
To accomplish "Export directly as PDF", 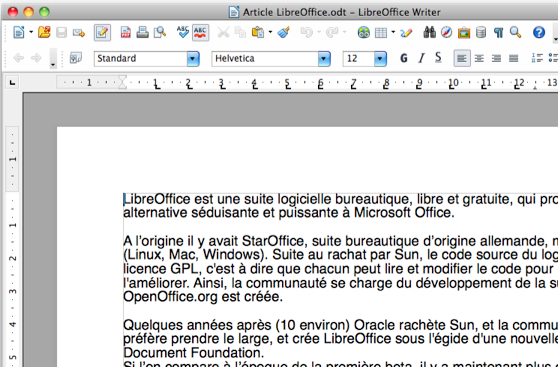I will coord(125,33).
